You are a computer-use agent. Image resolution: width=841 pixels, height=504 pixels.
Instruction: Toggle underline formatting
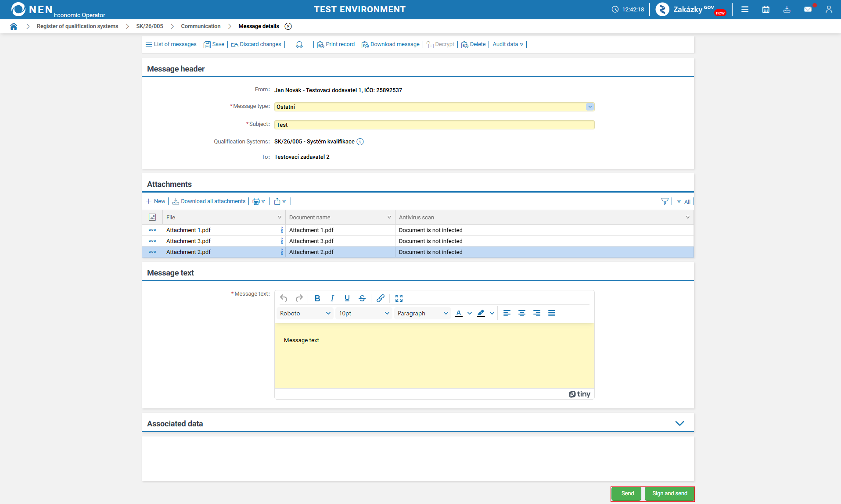pos(347,298)
